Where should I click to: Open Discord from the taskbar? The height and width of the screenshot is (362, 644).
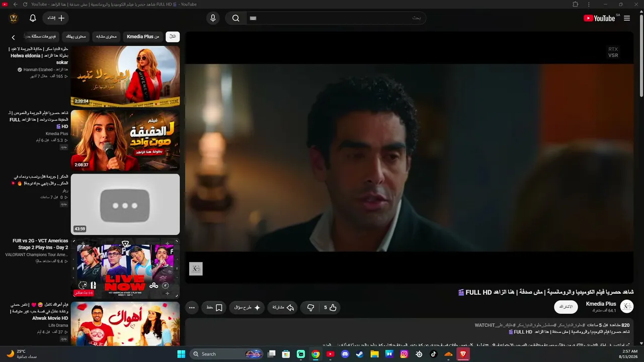[345, 354]
